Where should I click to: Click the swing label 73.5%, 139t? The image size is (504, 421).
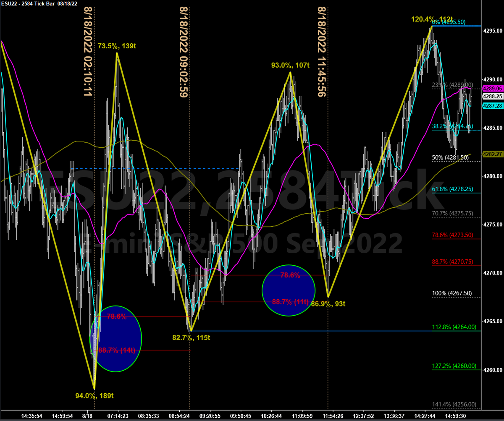click(117, 45)
